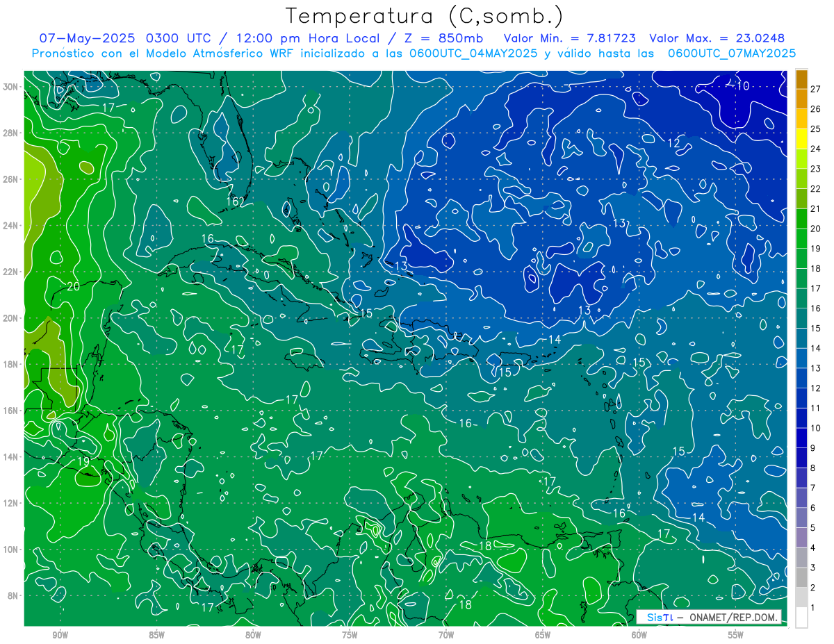Click the '14N' latitude axis label

click(10, 457)
